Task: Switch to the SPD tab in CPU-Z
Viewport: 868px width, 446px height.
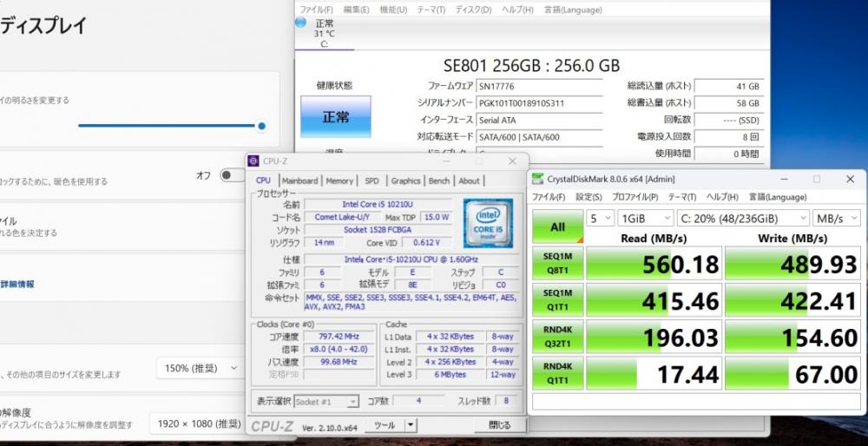Action: click(x=372, y=180)
